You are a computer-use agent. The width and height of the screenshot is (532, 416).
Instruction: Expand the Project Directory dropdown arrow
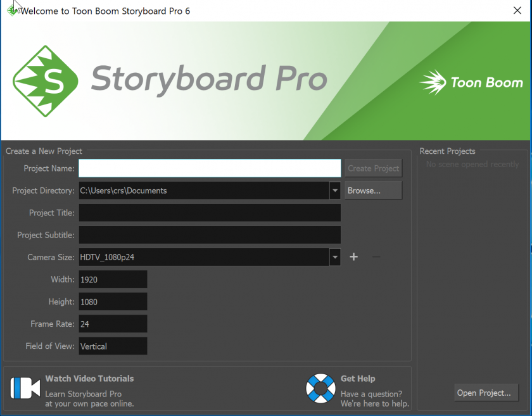[335, 191]
